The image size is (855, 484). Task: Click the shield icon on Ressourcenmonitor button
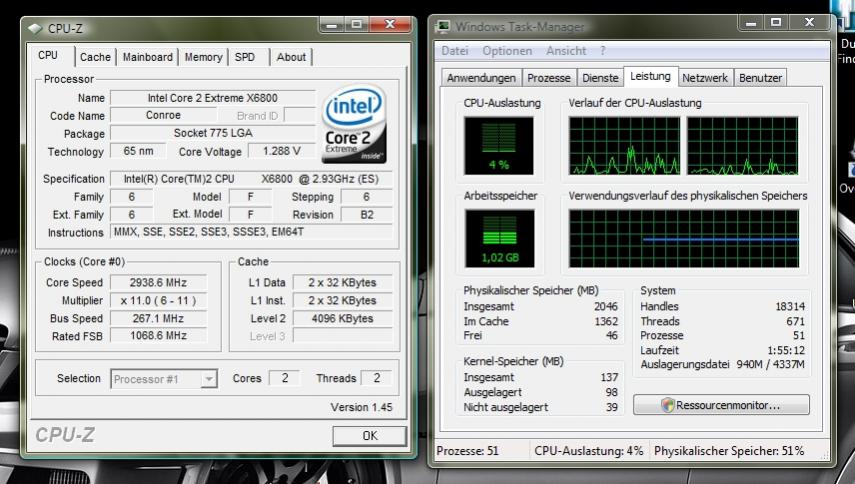tap(667, 405)
